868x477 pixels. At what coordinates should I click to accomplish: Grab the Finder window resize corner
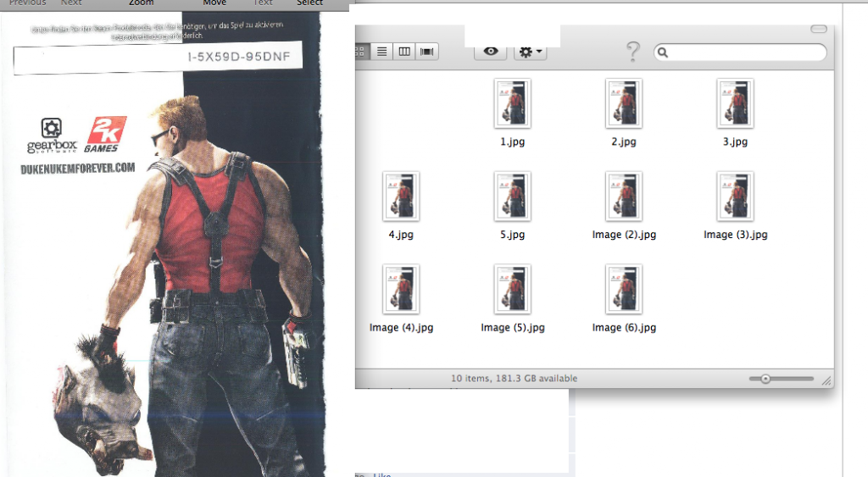(x=827, y=380)
